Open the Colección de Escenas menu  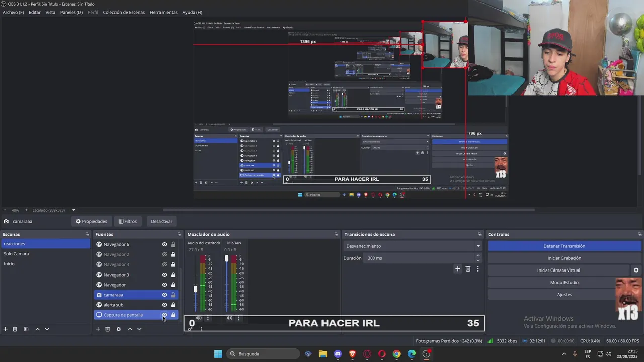point(124,12)
